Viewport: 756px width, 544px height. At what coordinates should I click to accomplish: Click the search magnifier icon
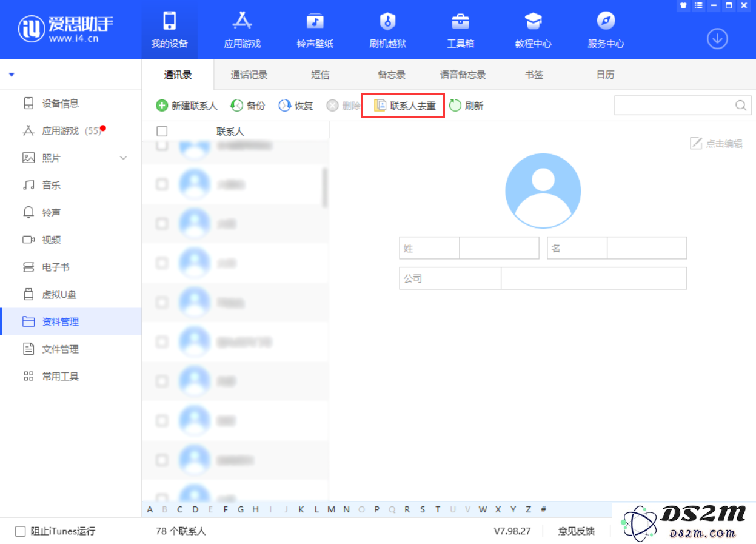(741, 106)
